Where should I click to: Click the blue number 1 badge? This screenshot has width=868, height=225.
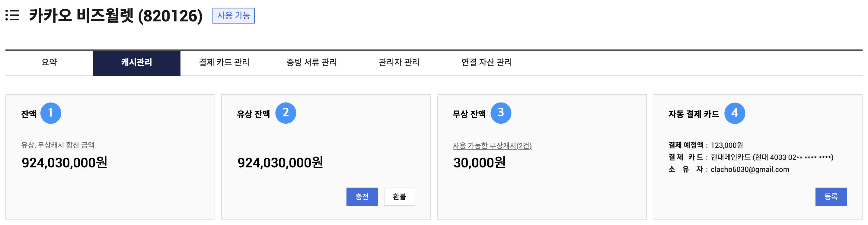50,113
